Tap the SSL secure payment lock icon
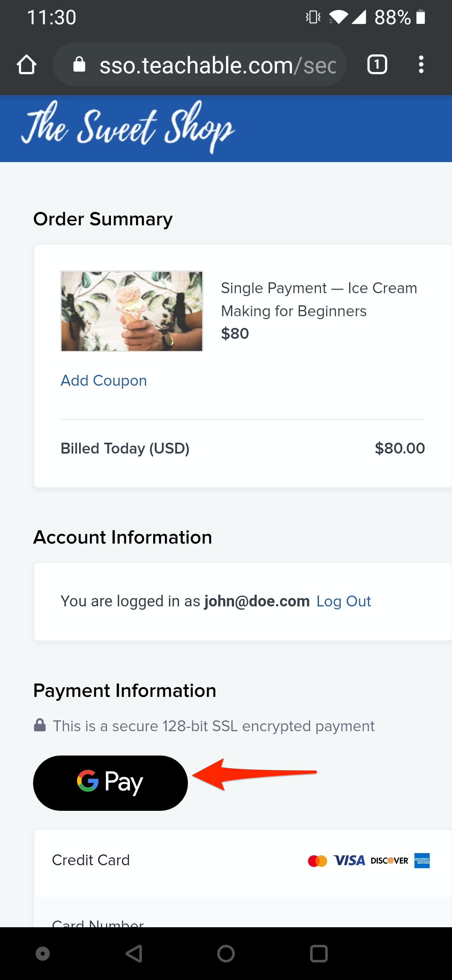The image size is (452, 980). (x=40, y=725)
